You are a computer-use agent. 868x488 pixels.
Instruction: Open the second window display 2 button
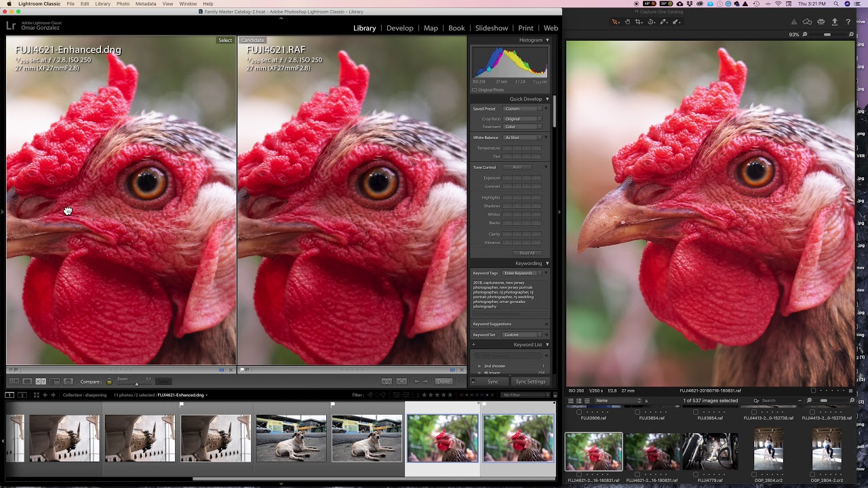coord(22,395)
